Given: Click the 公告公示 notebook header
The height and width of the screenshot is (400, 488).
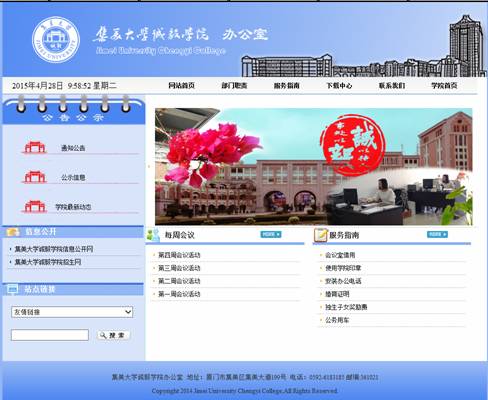Looking at the screenshot, I should [x=74, y=110].
